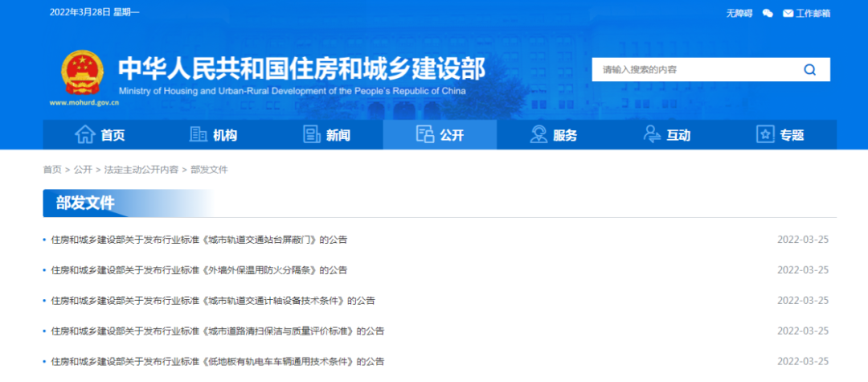The image size is (868, 382).
Task: Click the national emblem logo
Action: tap(82, 72)
